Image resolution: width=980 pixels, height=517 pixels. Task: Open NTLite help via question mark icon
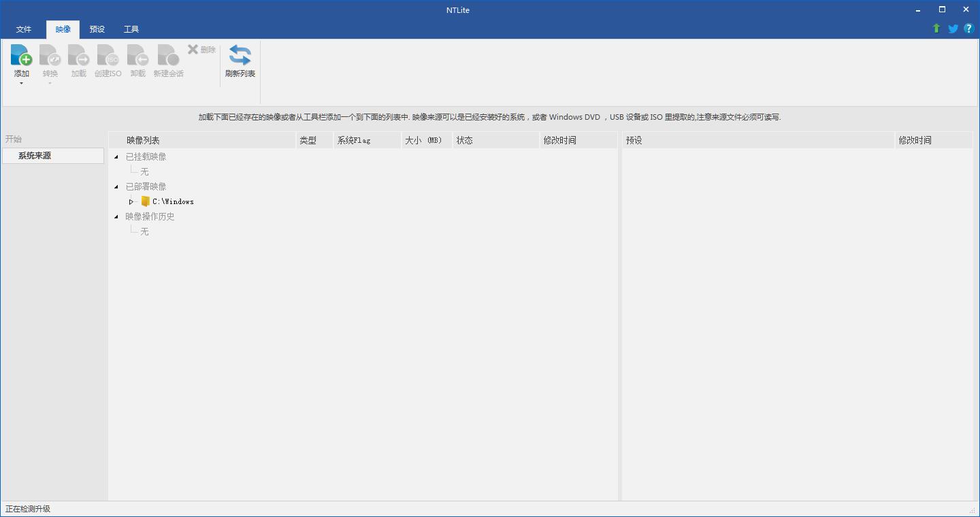click(x=968, y=29)
